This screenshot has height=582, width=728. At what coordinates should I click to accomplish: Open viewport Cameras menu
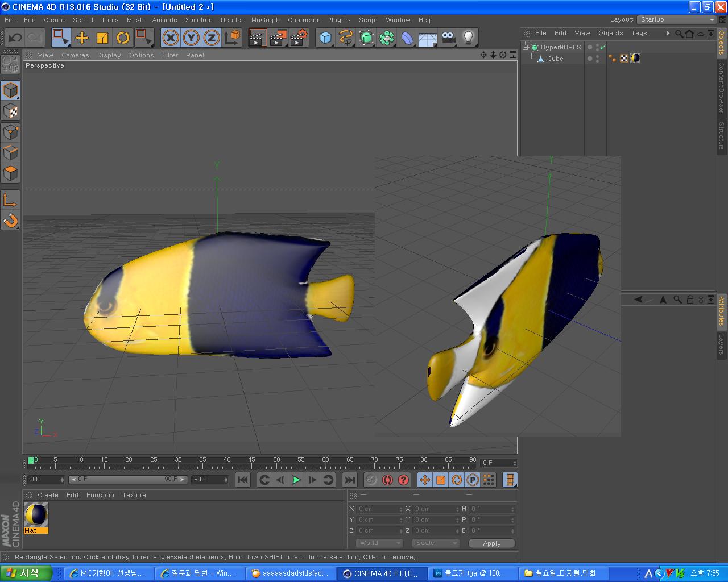coord(75,55)
